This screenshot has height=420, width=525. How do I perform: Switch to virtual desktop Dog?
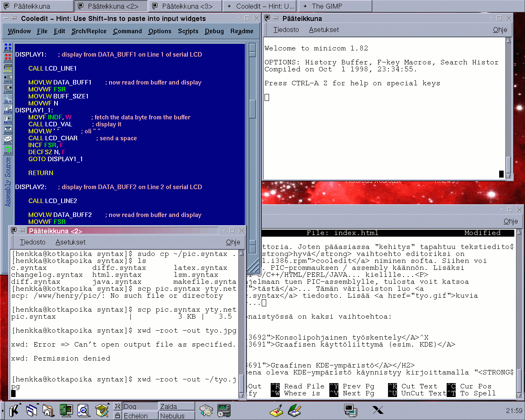[140, 406]
